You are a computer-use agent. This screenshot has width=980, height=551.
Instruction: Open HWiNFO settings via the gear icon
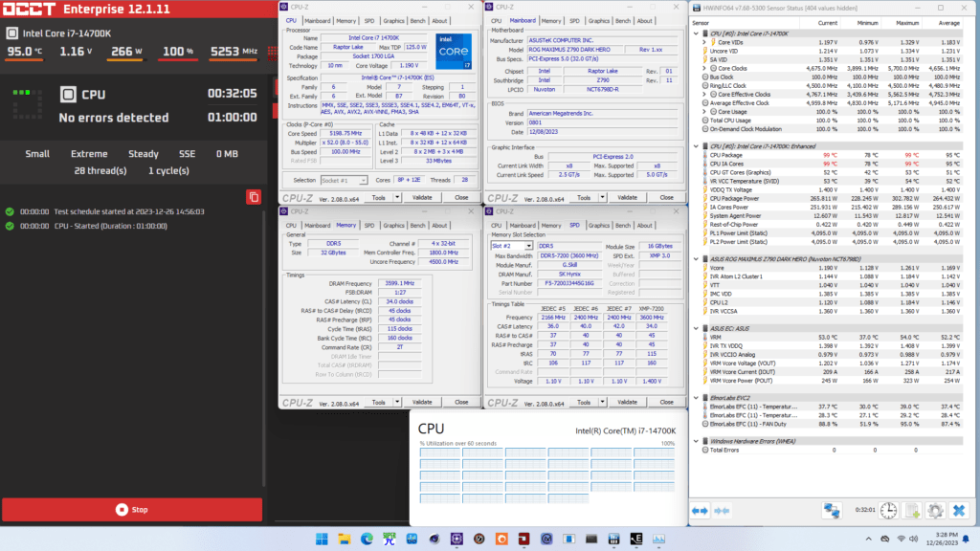coord(935,511)
